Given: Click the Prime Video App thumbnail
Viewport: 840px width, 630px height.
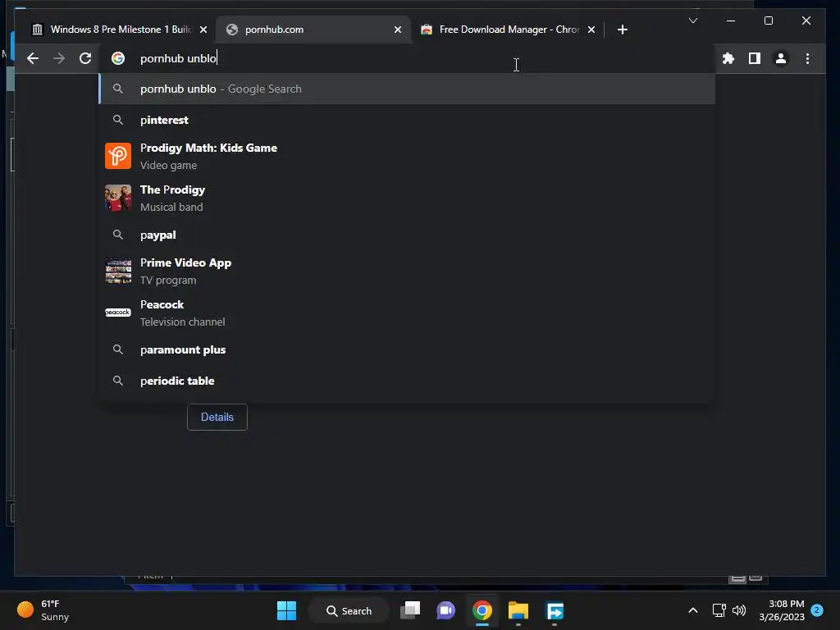Looking at the screenshot, I should pyautogui.click(x=118, y=271).
